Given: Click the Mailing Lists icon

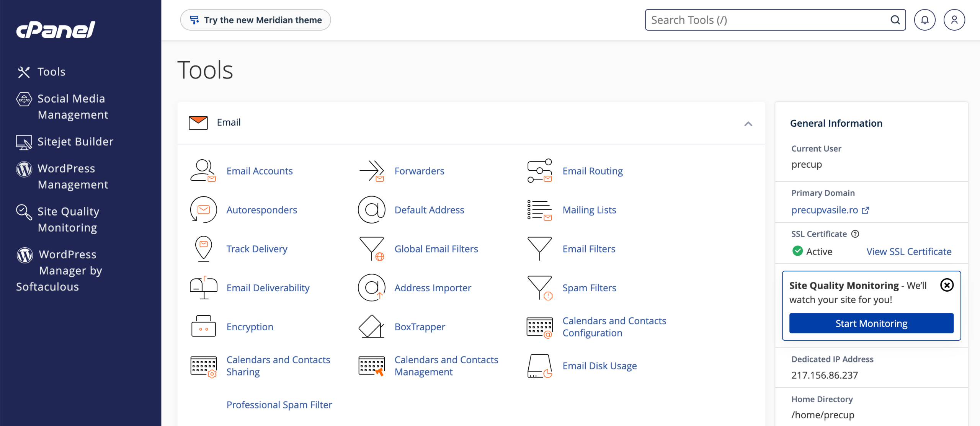Looking at the screenshot, I should point(539,210).
